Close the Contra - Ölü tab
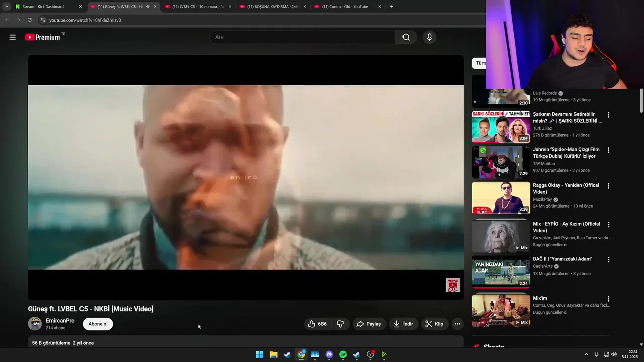The width and height of the screenshot is (644, 362). tap(380, 7)
